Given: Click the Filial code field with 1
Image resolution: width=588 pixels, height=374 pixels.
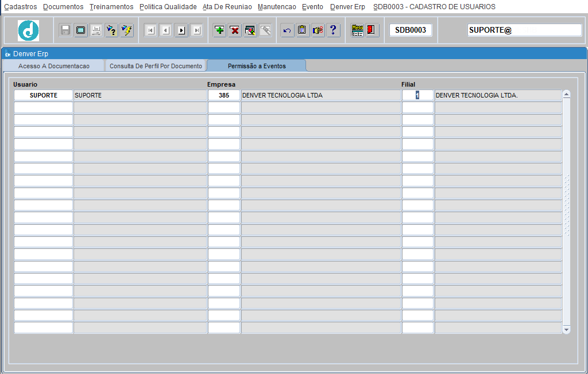Looking at the screenshot, I should coord(417,95).
